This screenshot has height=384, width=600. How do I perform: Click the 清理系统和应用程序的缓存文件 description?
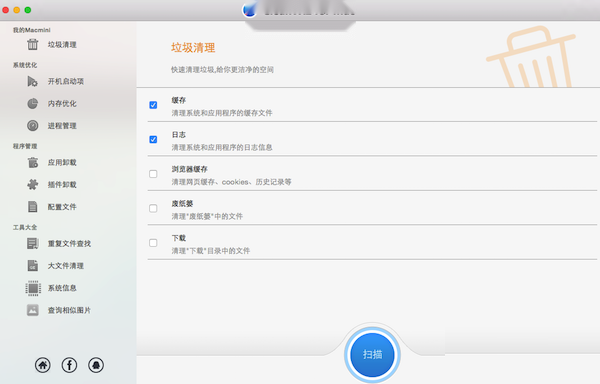click(222, 113)
